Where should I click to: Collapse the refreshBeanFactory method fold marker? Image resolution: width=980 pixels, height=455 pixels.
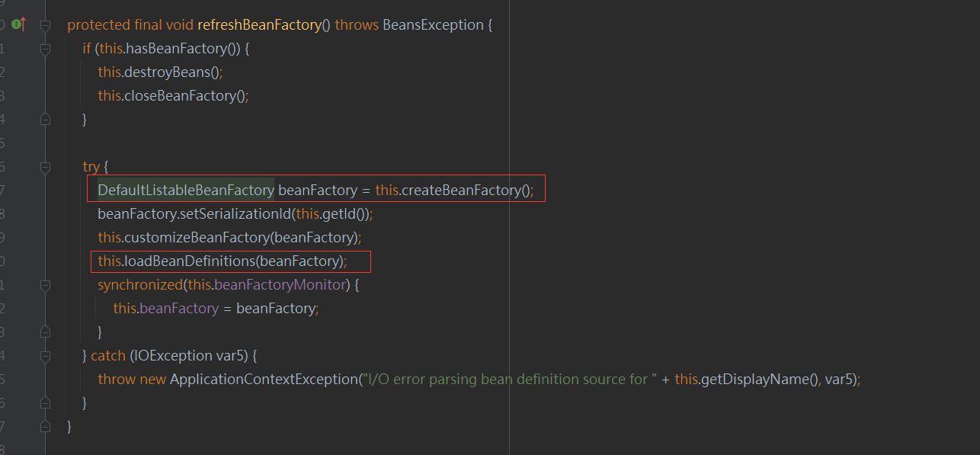(x=45, y=25)
